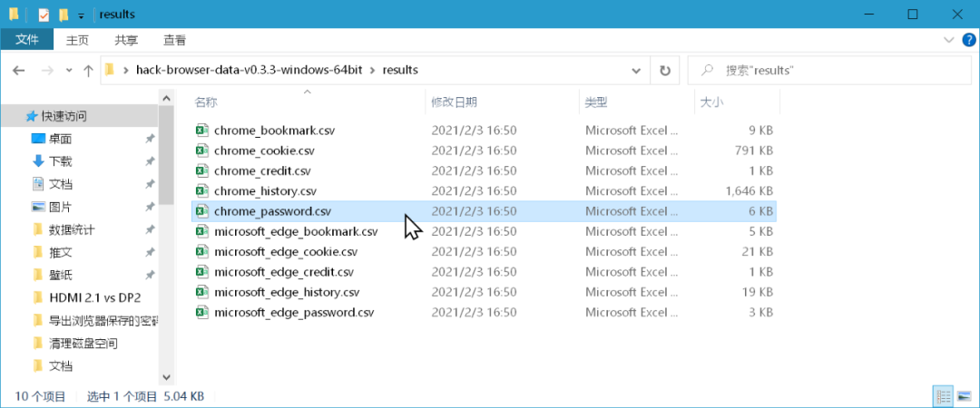Open the address bar history dropdown
This screenshot has width=980, height=408.
(x=639, y=71)
